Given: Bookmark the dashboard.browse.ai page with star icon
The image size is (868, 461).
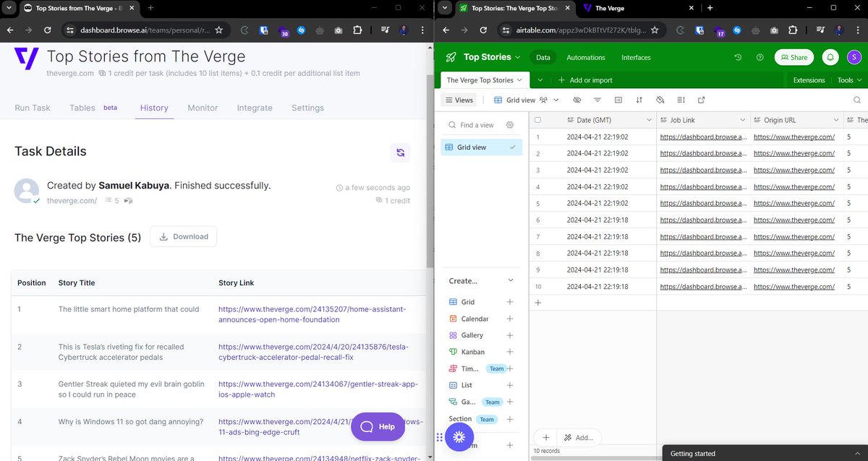Looking at the screenshot, I should 218,30.
